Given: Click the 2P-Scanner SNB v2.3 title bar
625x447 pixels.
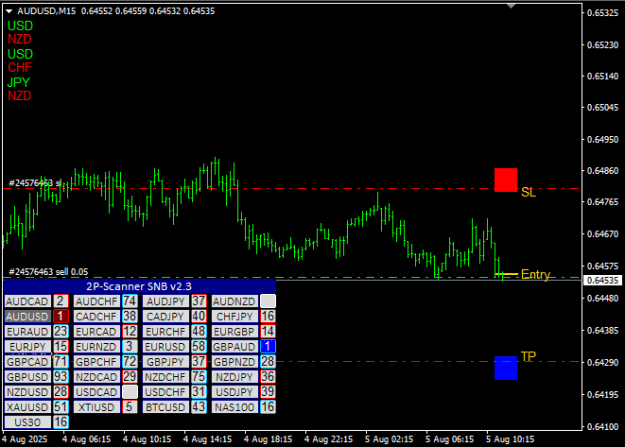Looking at the screenshot, I should [x=139, y=286].
